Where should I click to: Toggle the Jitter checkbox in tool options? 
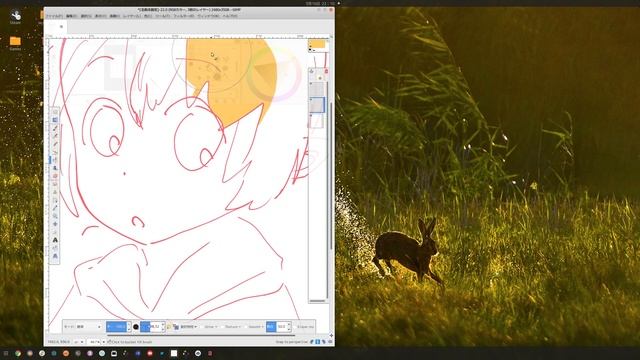point(202,327)
